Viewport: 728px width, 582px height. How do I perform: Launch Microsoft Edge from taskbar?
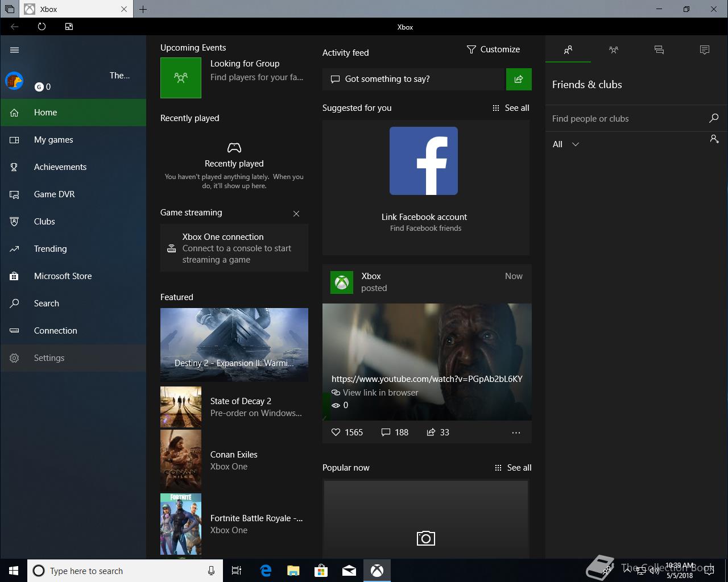point(266,571)
